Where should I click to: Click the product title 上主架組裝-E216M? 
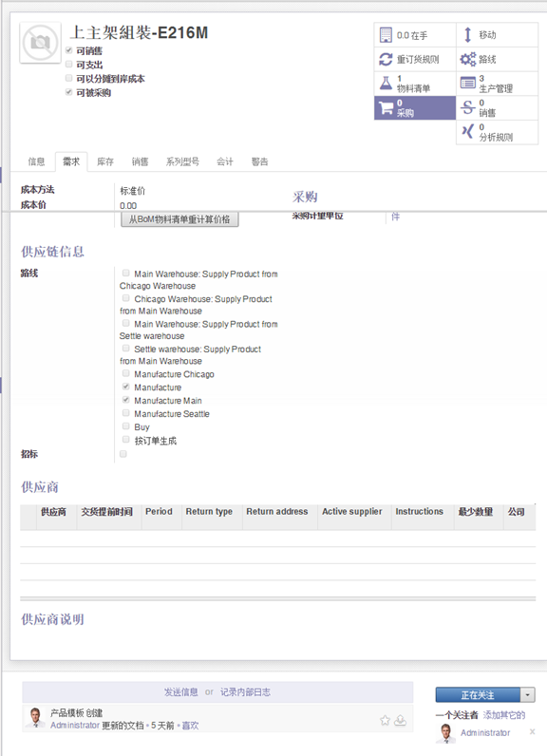(139, 33)
